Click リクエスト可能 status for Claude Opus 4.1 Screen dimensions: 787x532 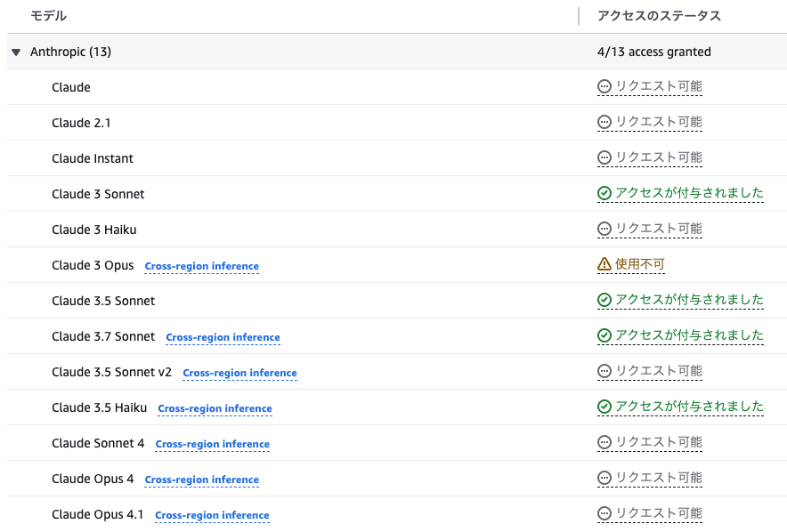tap(659, 514)
